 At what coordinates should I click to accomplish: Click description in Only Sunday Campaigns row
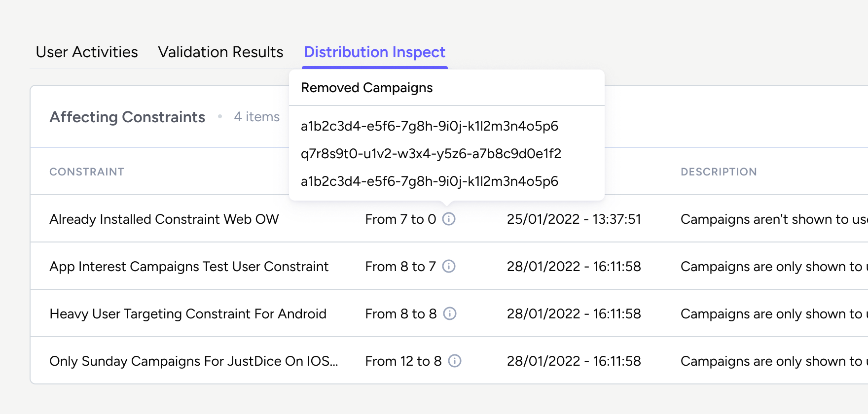coord(774,361)
